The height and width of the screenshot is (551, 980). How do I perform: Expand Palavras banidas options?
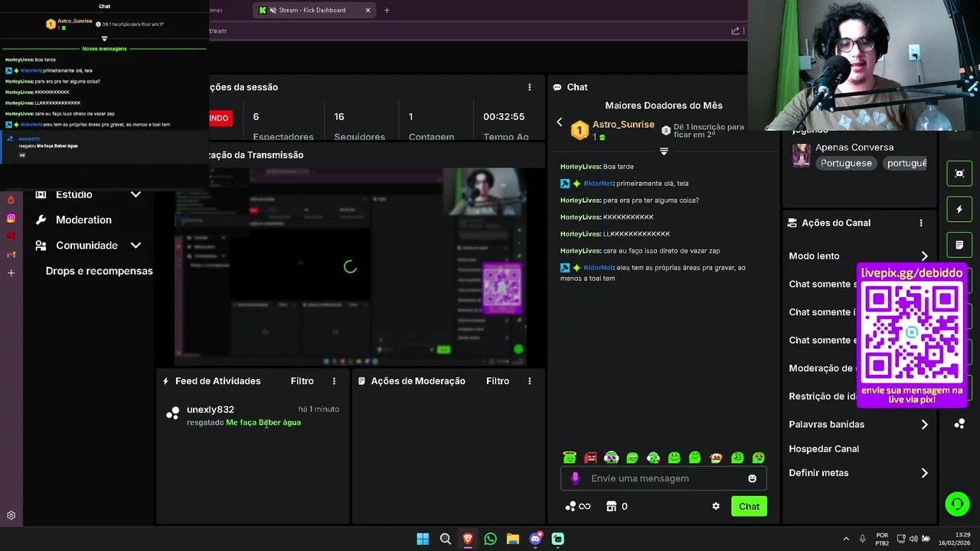(924, 424)
